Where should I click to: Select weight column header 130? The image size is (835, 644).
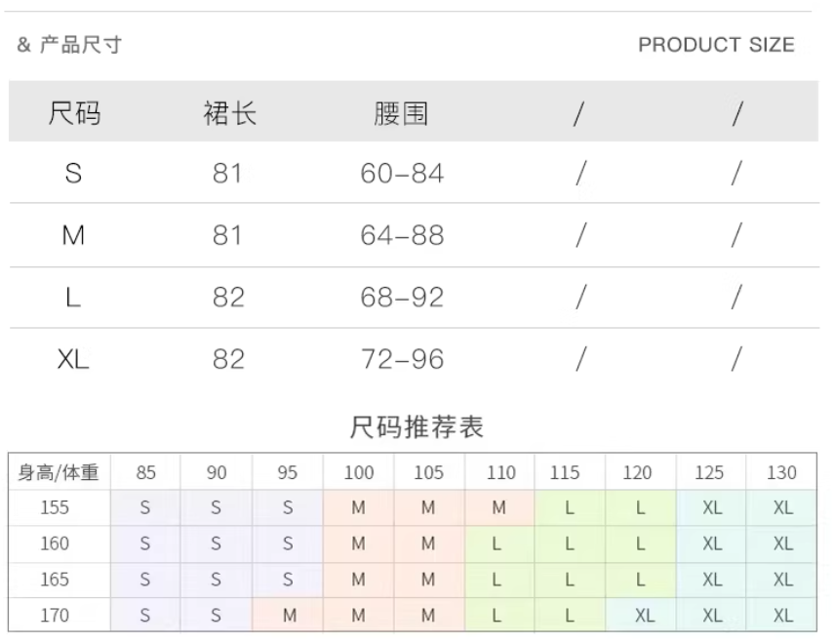click(x=781, y=472)
